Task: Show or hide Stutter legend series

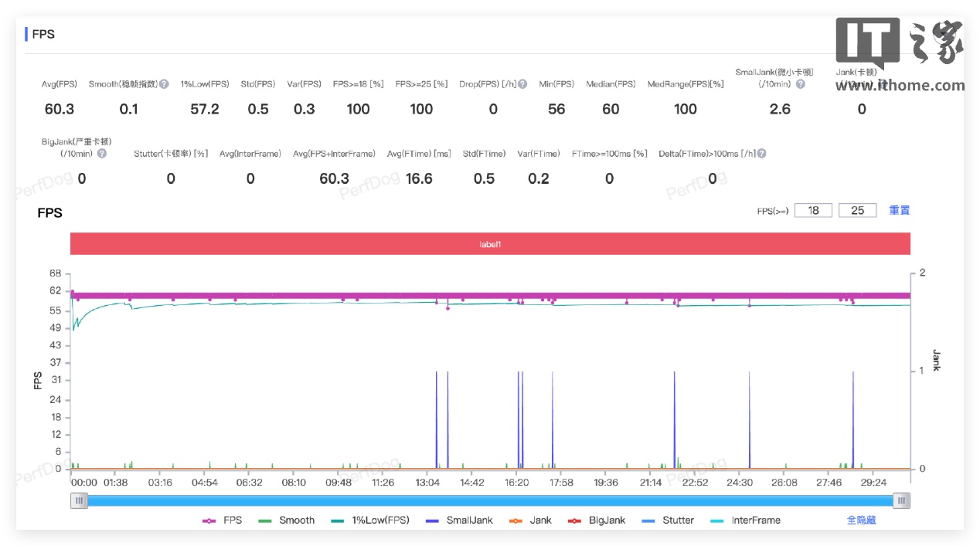Action: 668,521
